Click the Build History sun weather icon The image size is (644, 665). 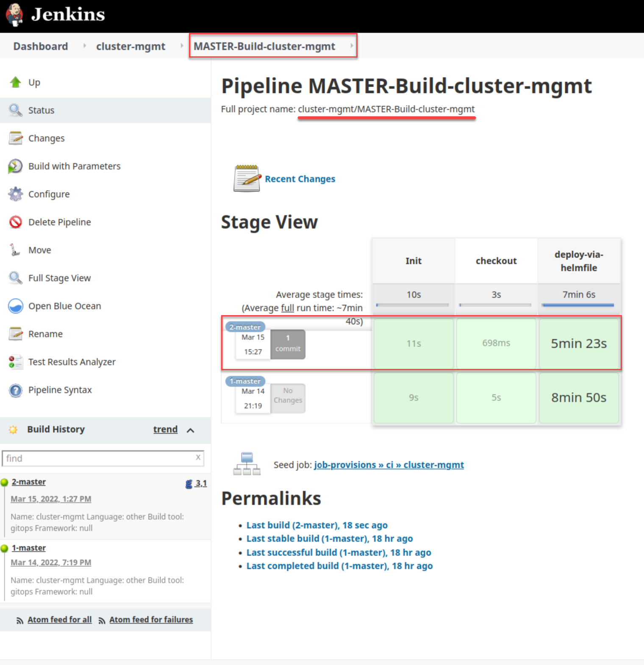tap(13, 429)
